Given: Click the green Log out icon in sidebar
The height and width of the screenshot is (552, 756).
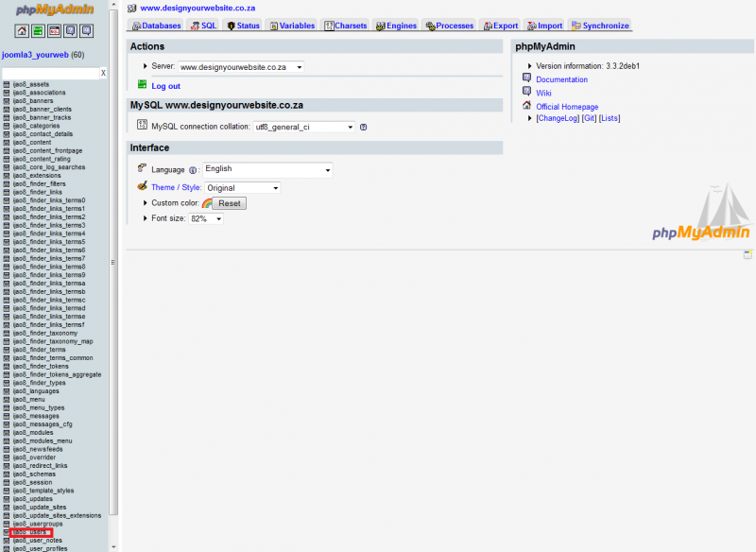Looking at the screenshot, I should pos(38,31).
